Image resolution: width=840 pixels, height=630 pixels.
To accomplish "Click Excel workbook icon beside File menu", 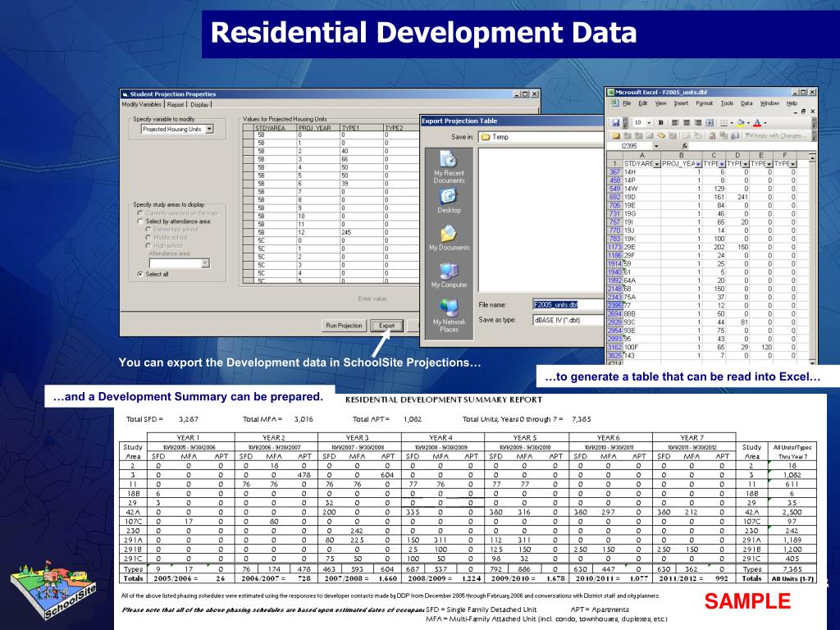I will click(615, 103).
